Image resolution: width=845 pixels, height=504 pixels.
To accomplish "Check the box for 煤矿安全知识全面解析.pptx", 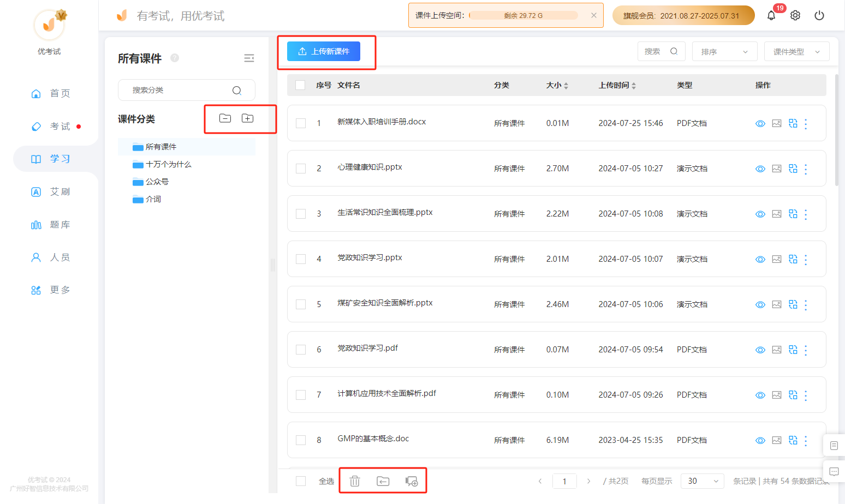I will (301, 304).
